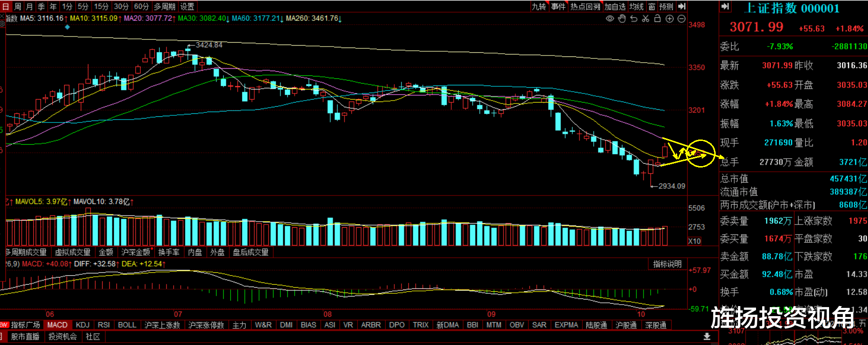Toggle 事件 events overlay
Viewport: 868px width, 345px height.
[x=558, y=6]
